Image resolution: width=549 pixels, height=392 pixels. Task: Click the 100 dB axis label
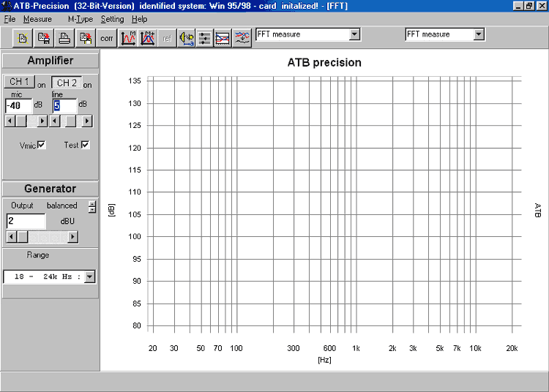click(x=135, y=236)
